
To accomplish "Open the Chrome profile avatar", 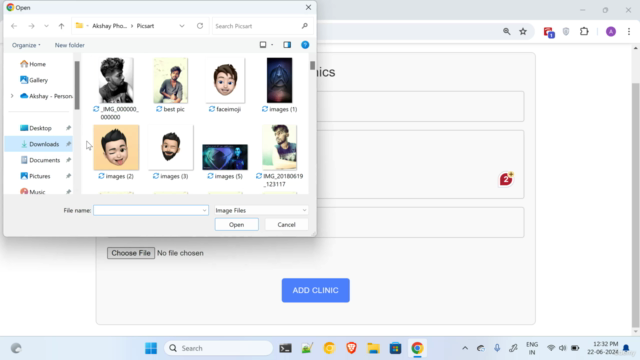I will 611,31.
